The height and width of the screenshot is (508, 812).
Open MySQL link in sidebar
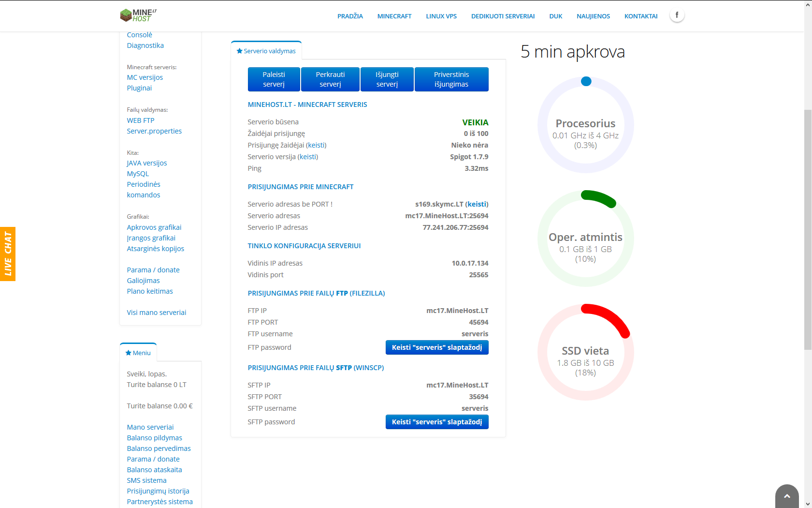[x=138, y=174]
